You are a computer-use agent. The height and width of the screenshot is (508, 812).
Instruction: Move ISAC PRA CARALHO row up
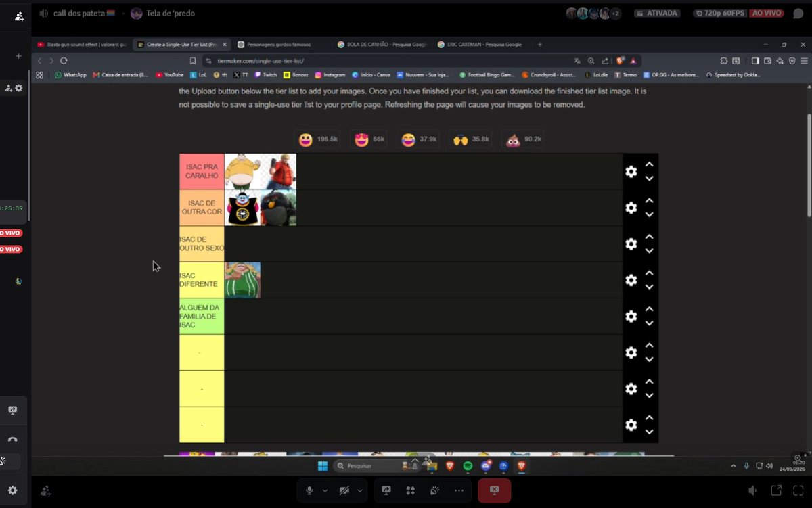click(649, 164)
